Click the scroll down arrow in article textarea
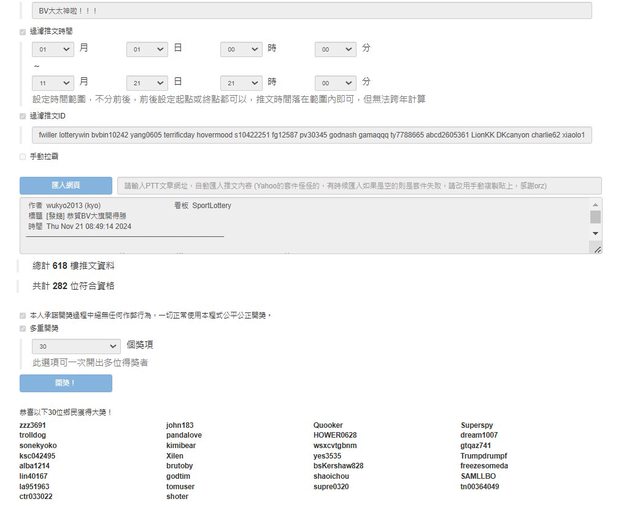This screenshot has width=640, height=507. 595,233
